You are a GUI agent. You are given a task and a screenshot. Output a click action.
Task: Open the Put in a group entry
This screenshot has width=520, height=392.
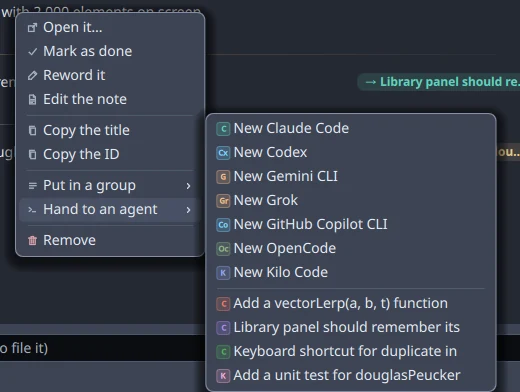click(x=110, y=185)
